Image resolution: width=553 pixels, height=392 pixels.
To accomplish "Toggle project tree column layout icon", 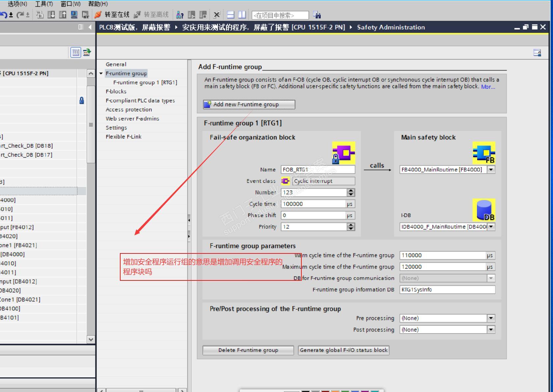I will (81, 27).
